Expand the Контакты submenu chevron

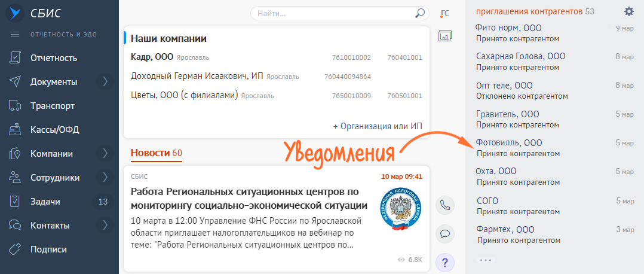tap(105, 226)
